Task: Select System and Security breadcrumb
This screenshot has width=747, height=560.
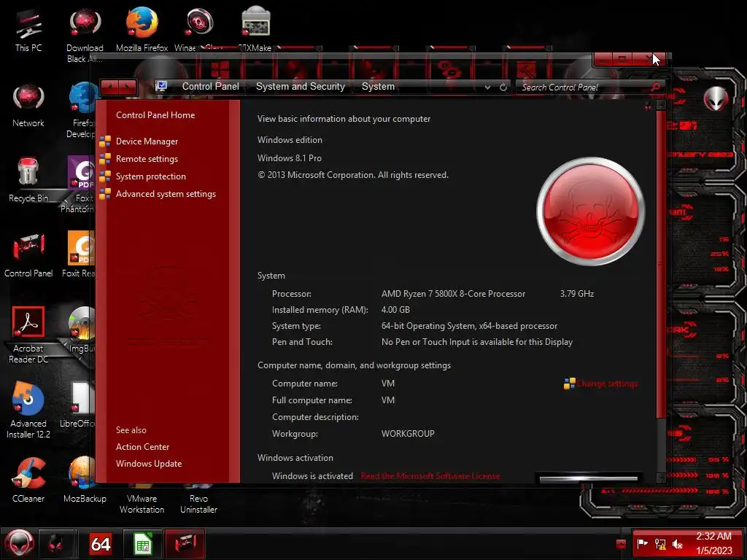Action: click(x=300, y=87)
